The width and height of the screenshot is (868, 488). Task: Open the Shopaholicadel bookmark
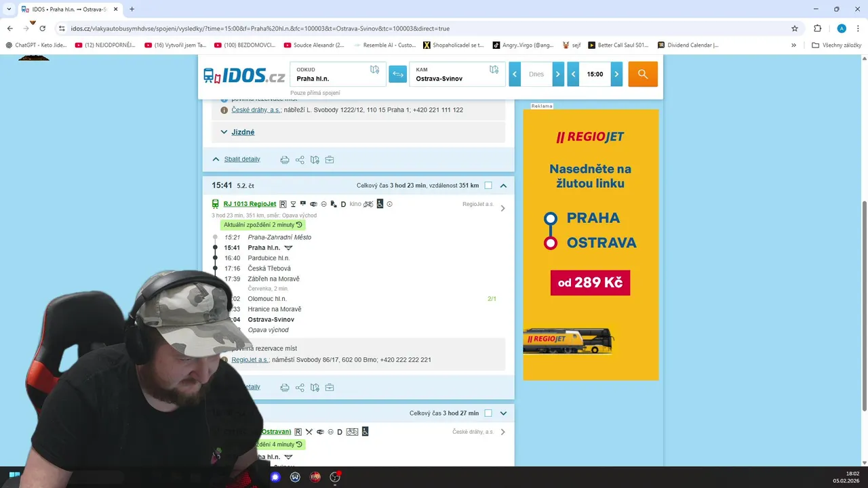454,45
